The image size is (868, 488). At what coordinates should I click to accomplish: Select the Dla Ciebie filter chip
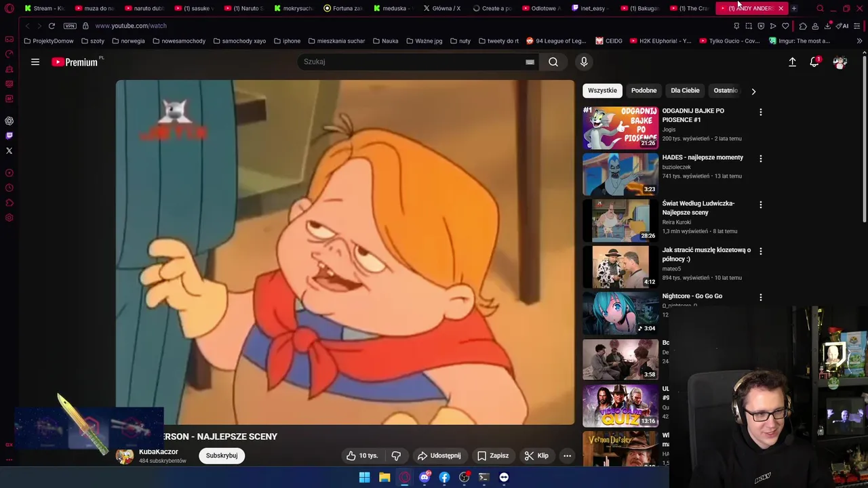[685, 90]
